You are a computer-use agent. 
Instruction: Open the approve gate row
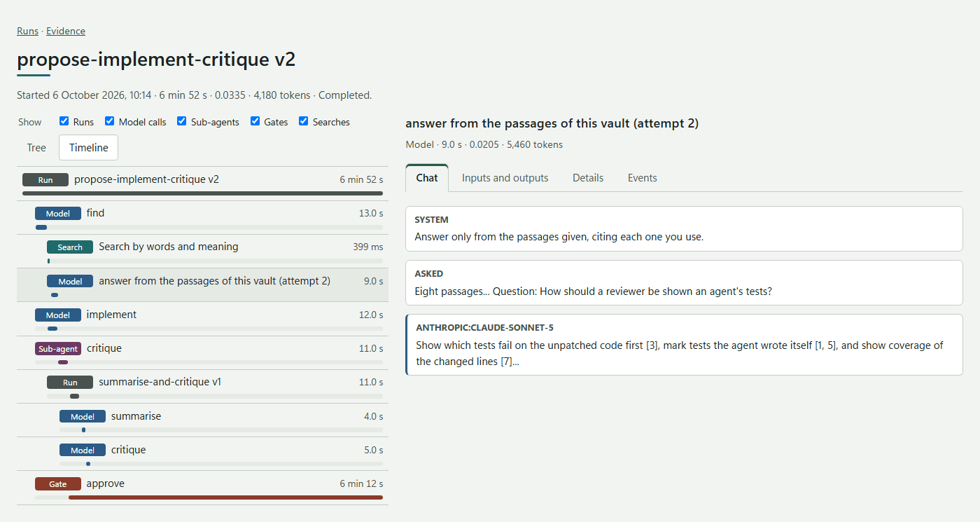[202, 488]
